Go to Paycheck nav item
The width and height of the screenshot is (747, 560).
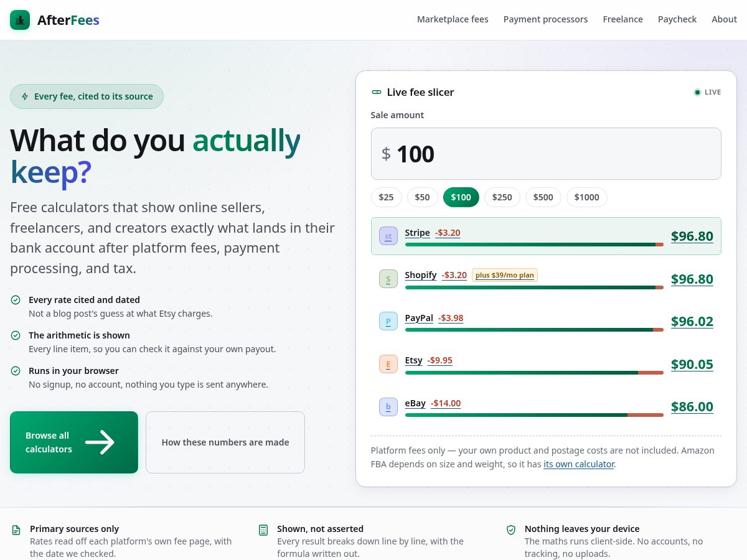[677, 19]
